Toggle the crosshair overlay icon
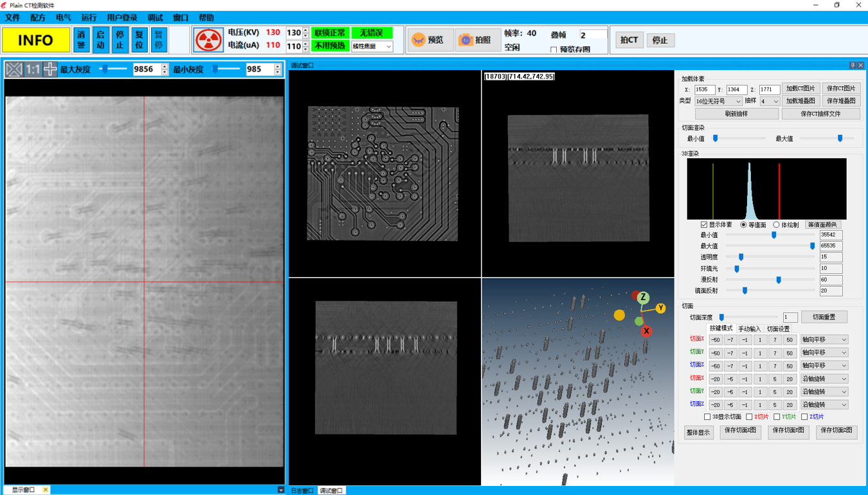 coord(50,69)
